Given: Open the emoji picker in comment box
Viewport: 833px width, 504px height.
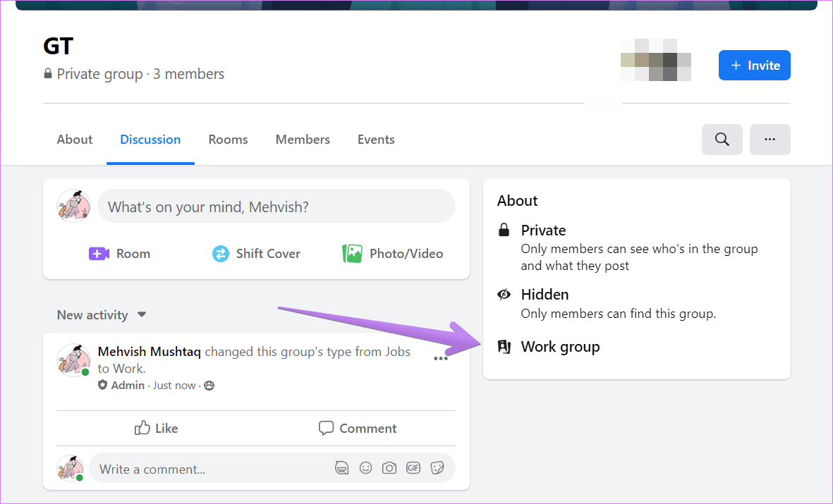Looking at the screenshot, I should point(365,468).
